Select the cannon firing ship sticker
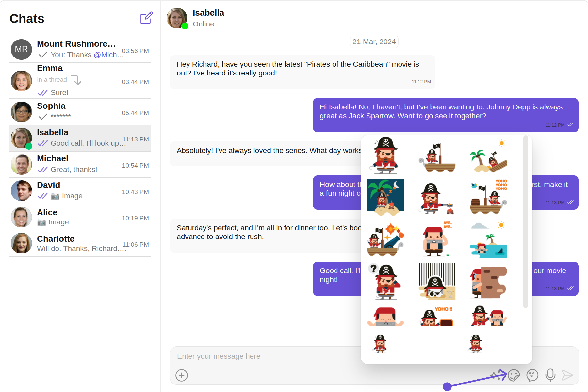 coord(385,239)
